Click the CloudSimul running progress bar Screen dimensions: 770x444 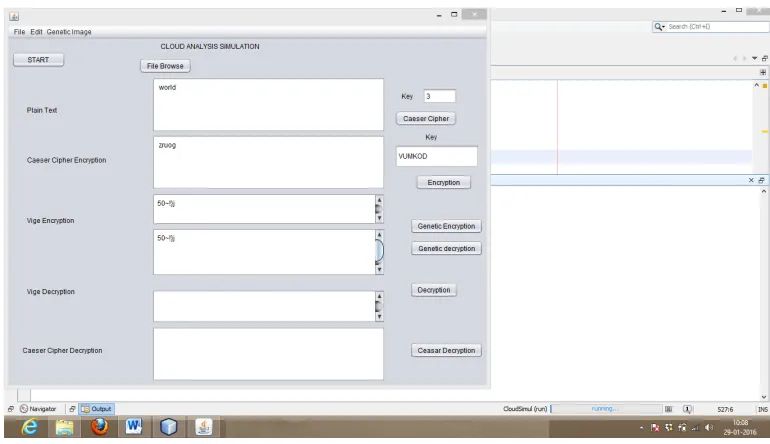pos(606,409)
